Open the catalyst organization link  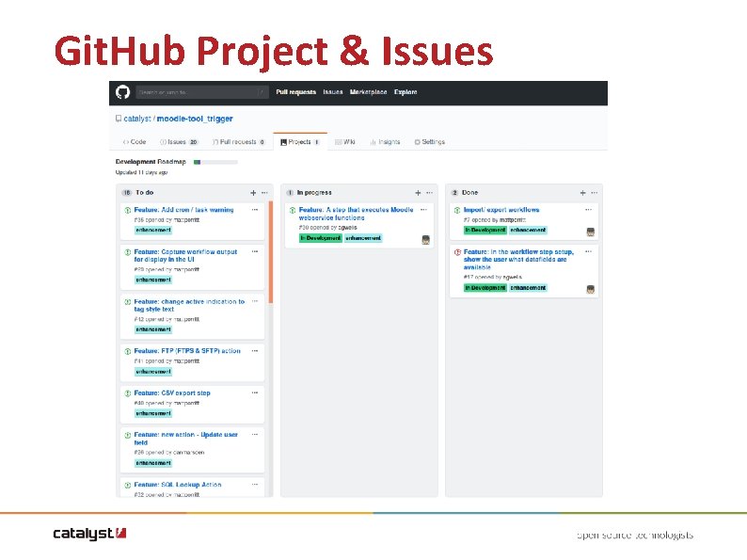click(137, 119)
